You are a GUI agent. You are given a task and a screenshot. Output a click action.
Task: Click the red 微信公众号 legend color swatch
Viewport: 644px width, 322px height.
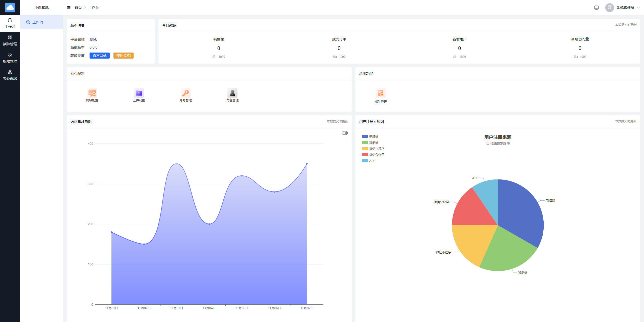coord(365,155)
